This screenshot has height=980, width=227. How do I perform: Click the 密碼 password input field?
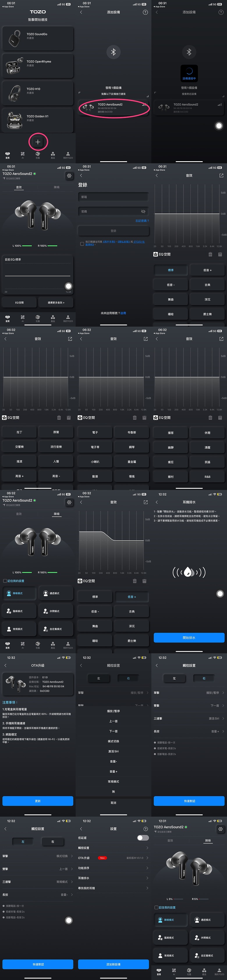coord(114,211)
